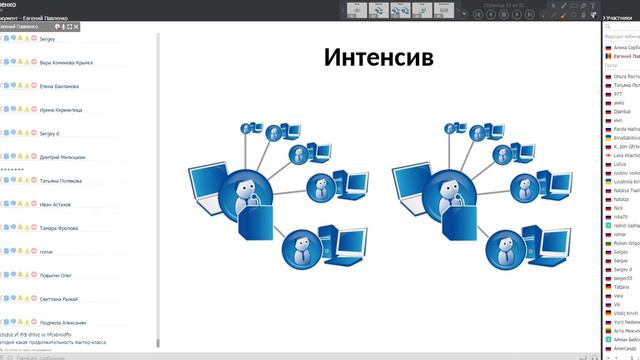The height and width of the screenshot is (360, 640).
Task: Select chat author name Тамара Фролова
Action: click(59, 228)
